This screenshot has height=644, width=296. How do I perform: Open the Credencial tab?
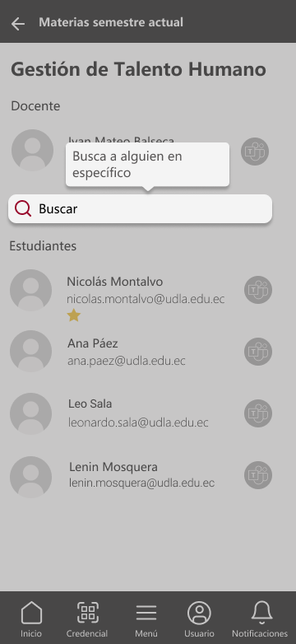pos(87,619)
